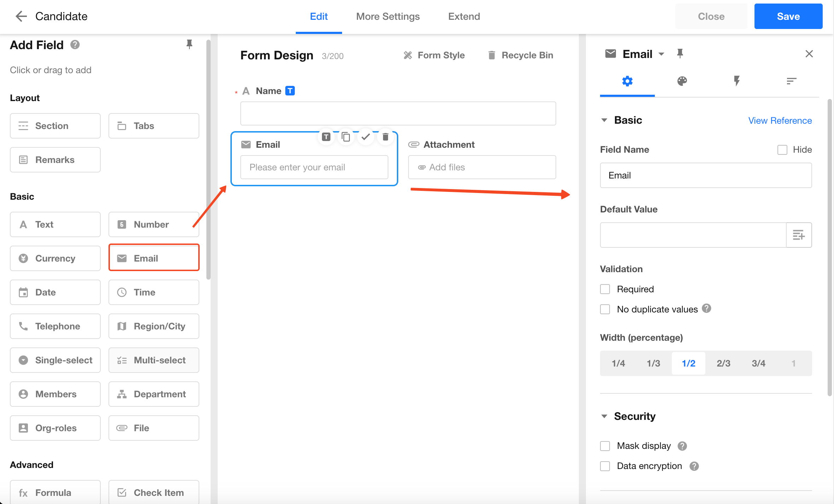
Task: Add a Currency field
Action: click(x=55, y=258)
